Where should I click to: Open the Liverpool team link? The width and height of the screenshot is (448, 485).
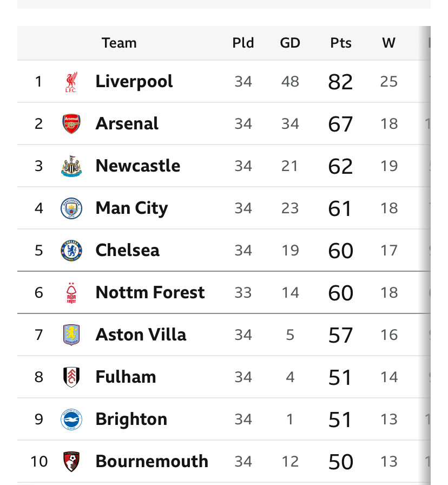point(134,82)
